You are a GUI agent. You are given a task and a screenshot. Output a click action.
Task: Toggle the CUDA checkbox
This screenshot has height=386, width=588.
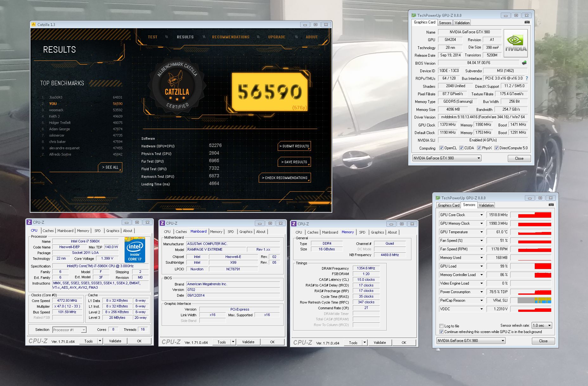(x=462, y=148)
